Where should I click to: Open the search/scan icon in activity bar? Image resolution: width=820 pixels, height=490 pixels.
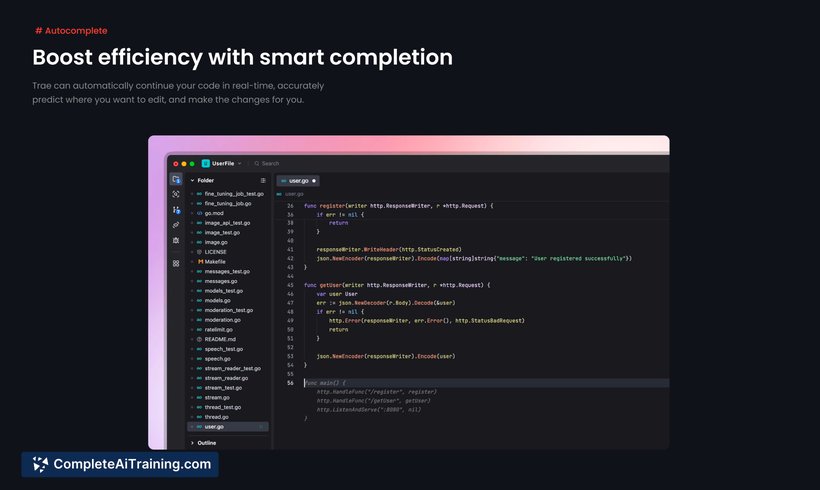[176, 194]
